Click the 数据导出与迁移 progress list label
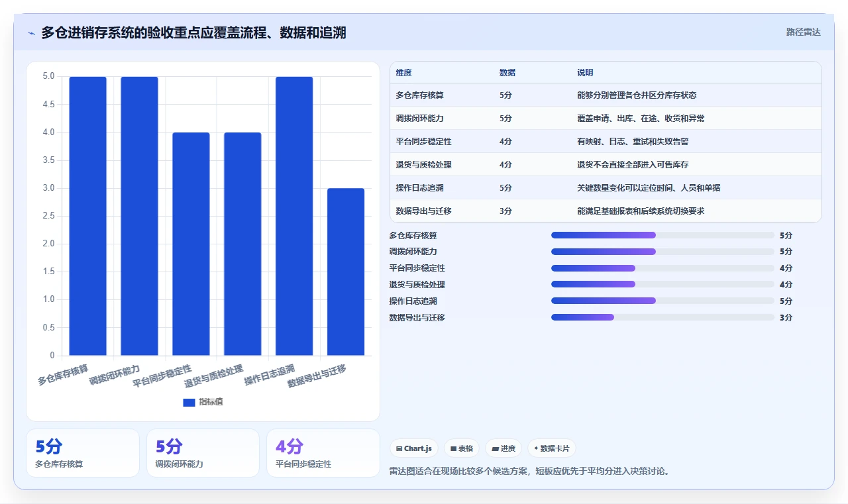848x504 pixels. coord(417,317)
